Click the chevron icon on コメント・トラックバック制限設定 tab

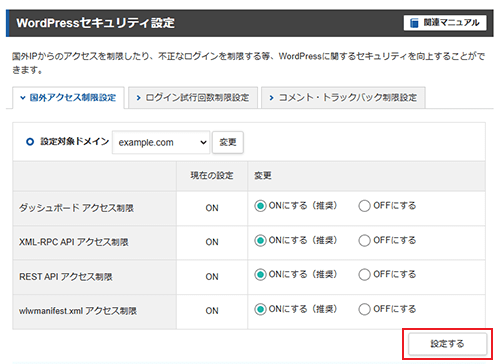271,98
